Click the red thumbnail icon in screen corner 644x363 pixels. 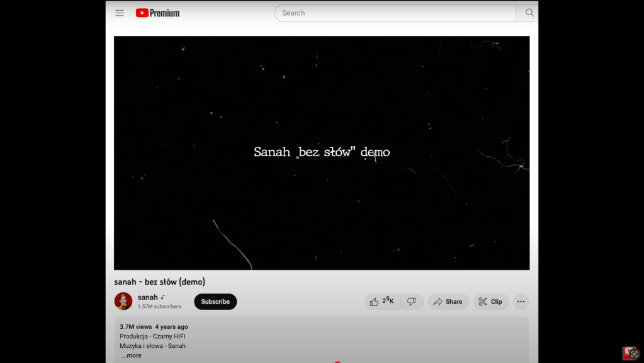point(631,354)
